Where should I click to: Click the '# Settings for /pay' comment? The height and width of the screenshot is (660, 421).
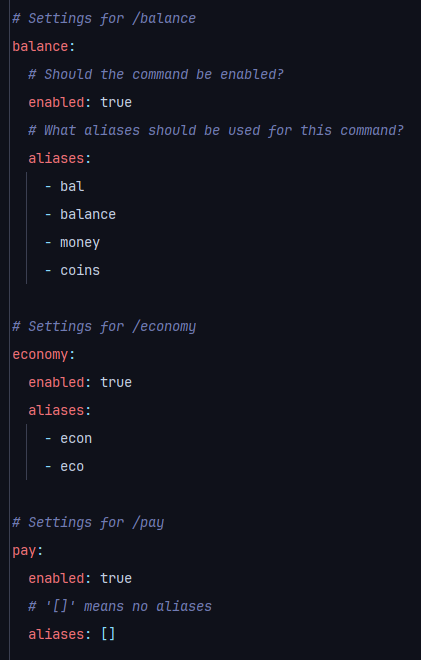pos(88,522)
